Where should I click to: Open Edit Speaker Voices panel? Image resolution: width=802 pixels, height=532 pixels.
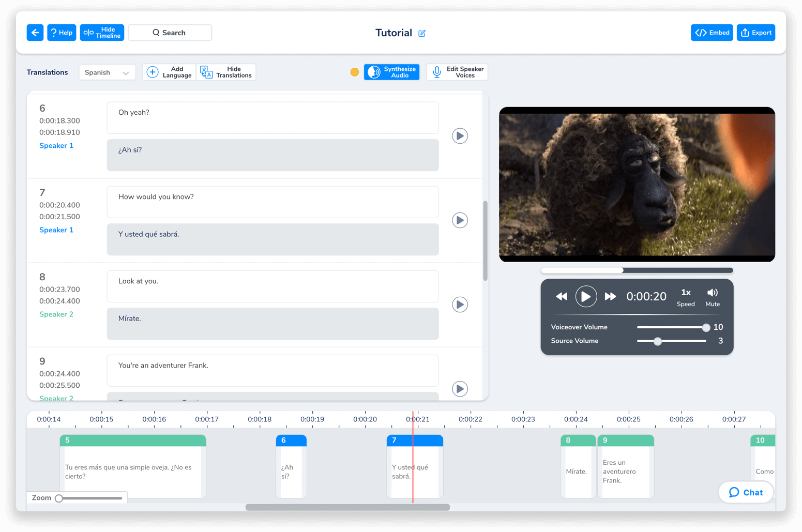pos(457,72)
